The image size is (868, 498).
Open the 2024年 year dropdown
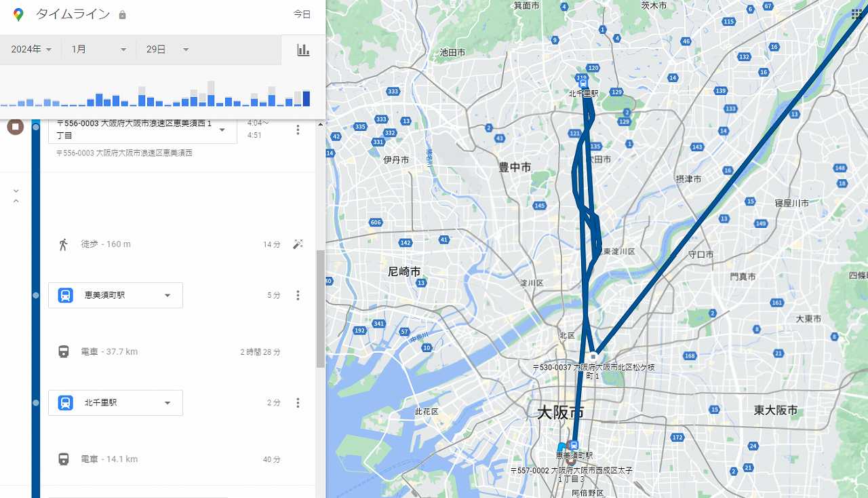pyautogui.click(x=31, y=50)
